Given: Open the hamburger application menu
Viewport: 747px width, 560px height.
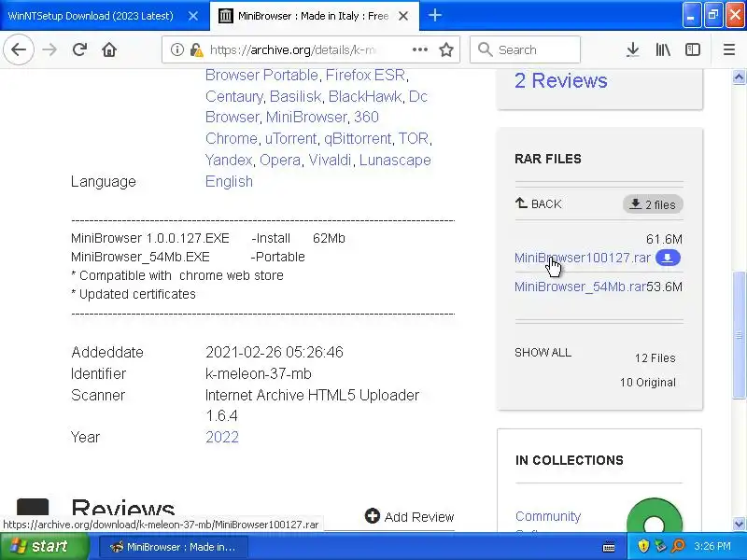Looking at the screenshot, I should tap(729, 49).
